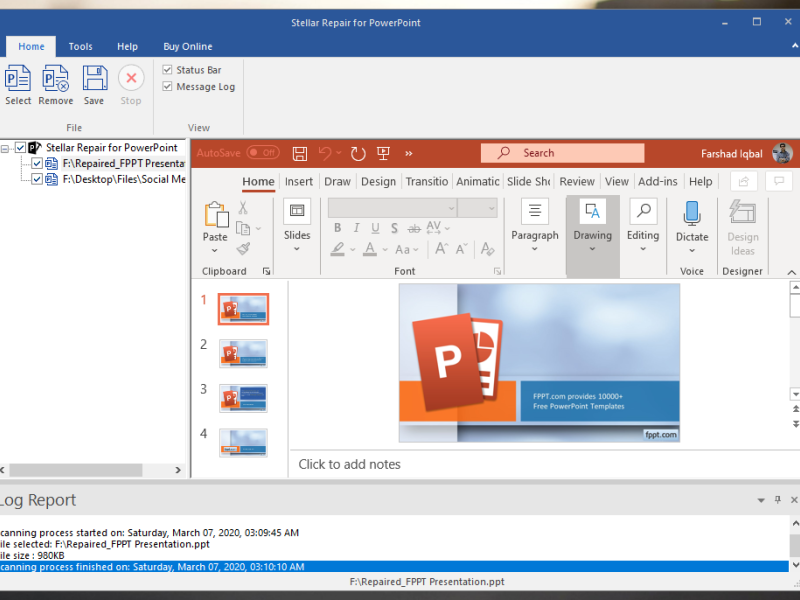Expand Drawing group dropdown
Image resolution: width=800 pixels, height=600 pixels.
point(592,249)
